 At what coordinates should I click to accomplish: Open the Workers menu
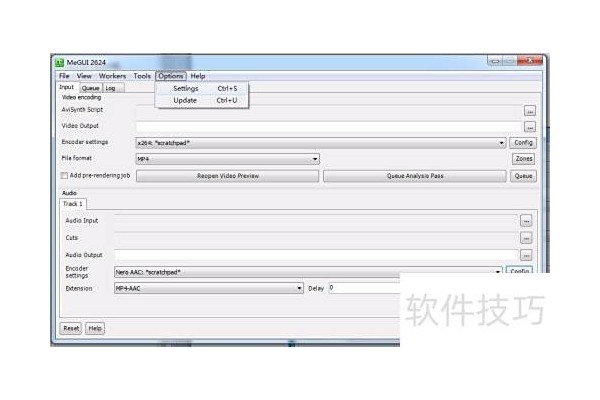(112, 76)
